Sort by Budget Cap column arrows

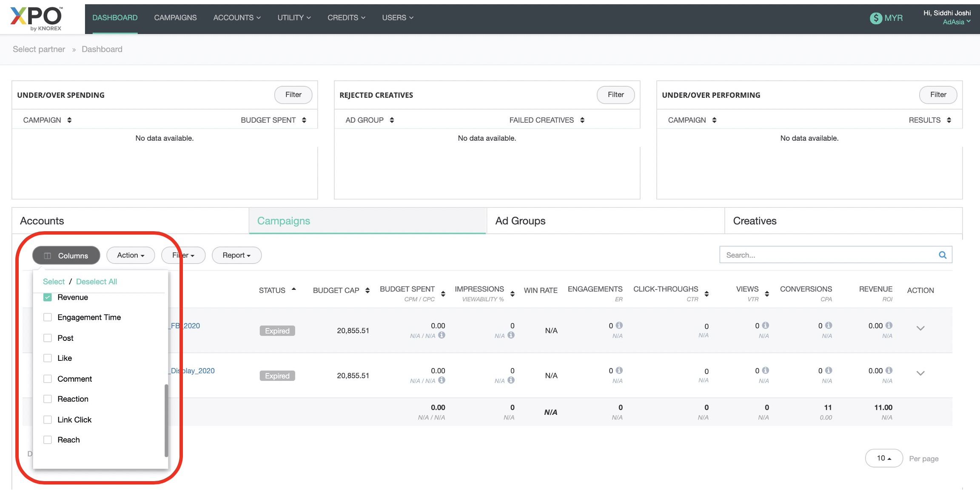367,290
